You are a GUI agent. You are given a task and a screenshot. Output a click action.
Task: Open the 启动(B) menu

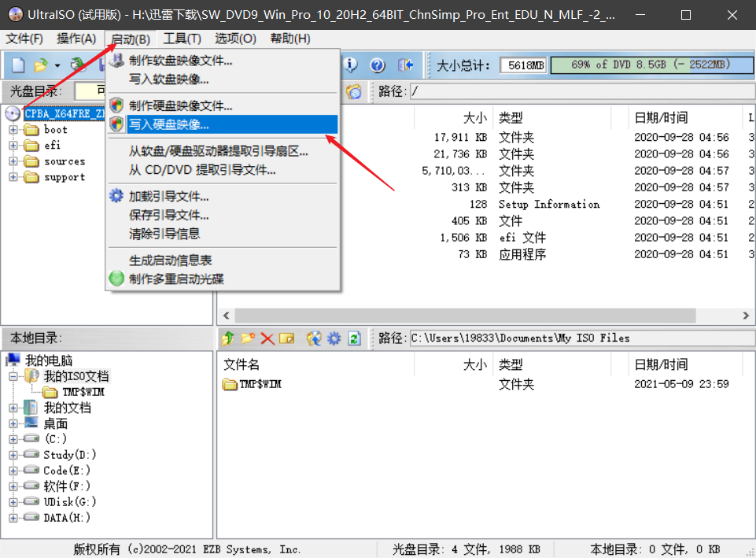tap(130, 39)
